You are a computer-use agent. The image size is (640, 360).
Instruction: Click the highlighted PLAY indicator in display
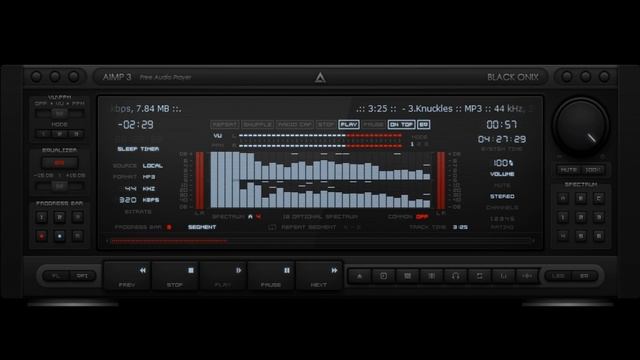tap(349, 124)
